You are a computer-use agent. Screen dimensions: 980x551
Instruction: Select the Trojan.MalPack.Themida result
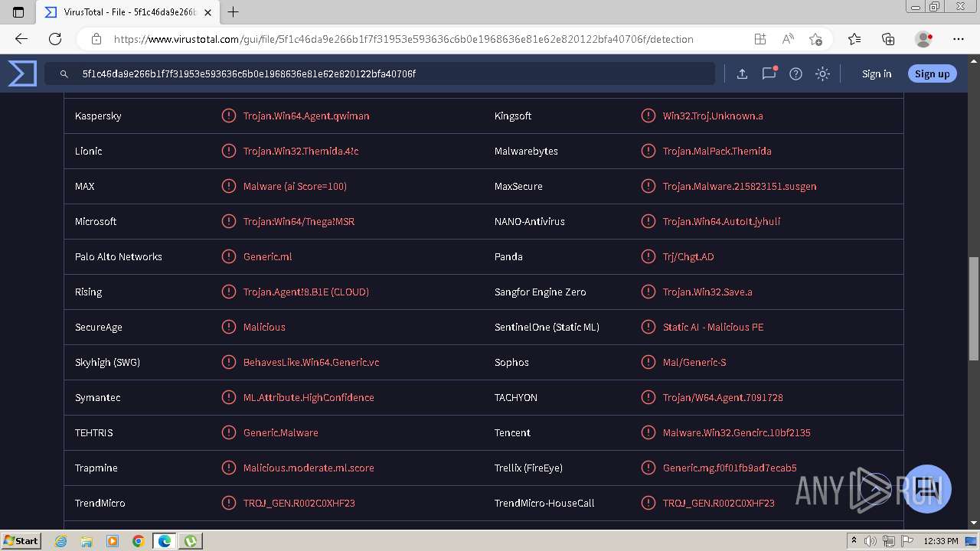(x=717, y=151)
